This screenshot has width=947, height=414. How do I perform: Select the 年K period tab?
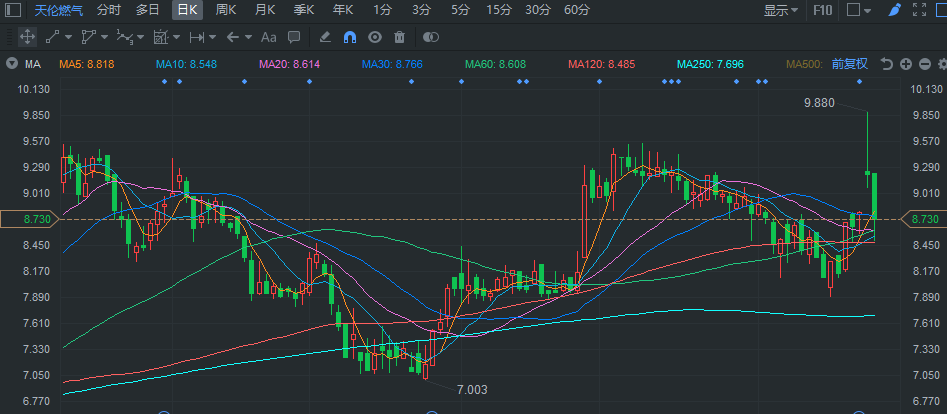click(x=342, y=10)
